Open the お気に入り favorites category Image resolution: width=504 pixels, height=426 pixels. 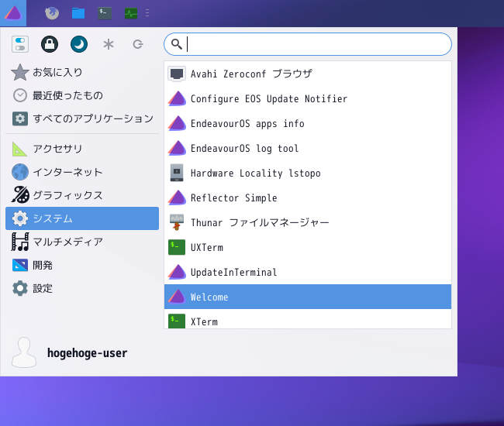pos(82,72)
